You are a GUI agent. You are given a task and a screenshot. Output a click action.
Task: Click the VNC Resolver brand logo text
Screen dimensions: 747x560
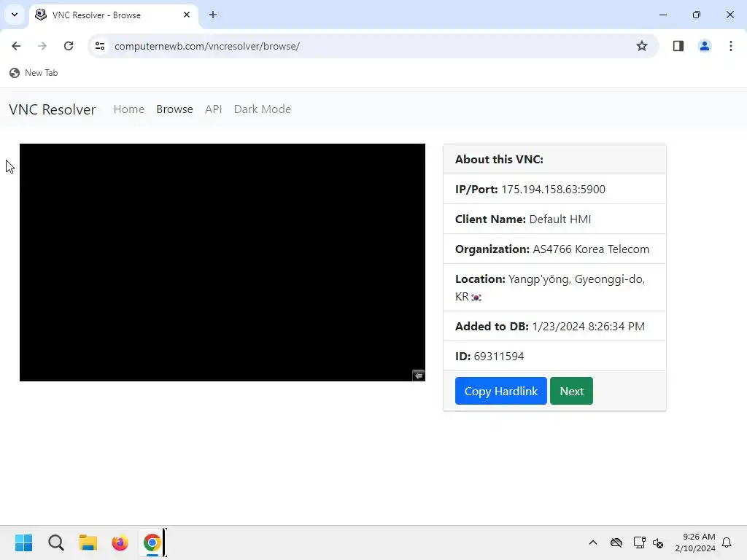pos(53,109)
